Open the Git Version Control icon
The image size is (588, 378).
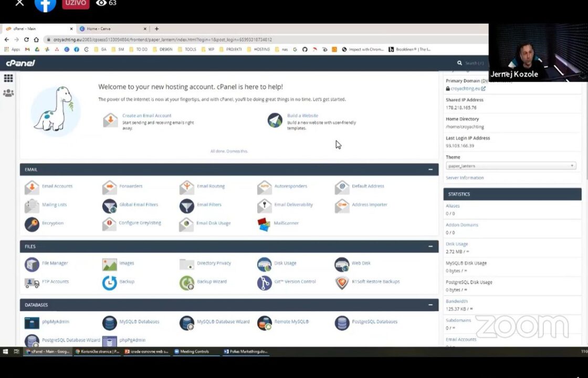point(265,282)
